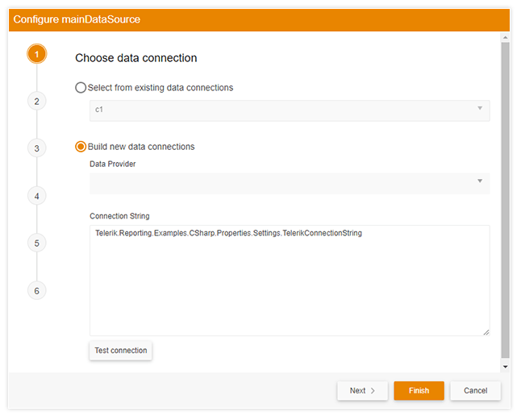Click the scrollbar down arrow

pyautogui.click(x=506, y=367)
